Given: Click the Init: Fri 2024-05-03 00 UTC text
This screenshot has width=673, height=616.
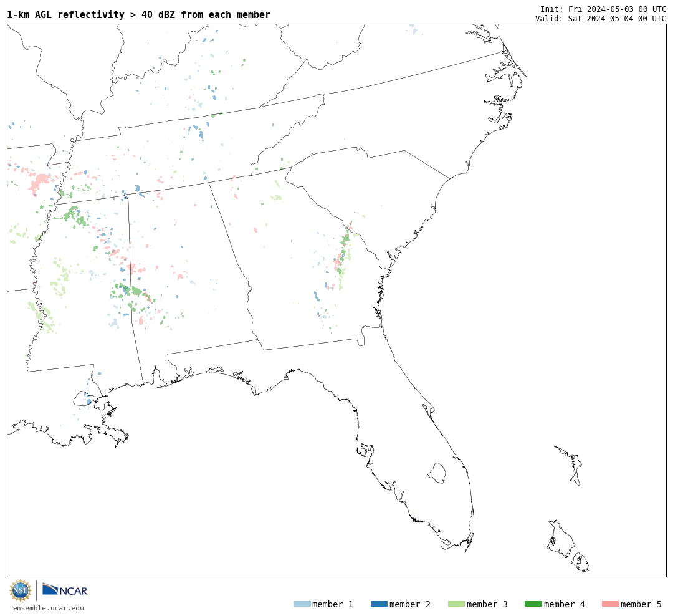Looking at the screenshot, I should [603, 9].
